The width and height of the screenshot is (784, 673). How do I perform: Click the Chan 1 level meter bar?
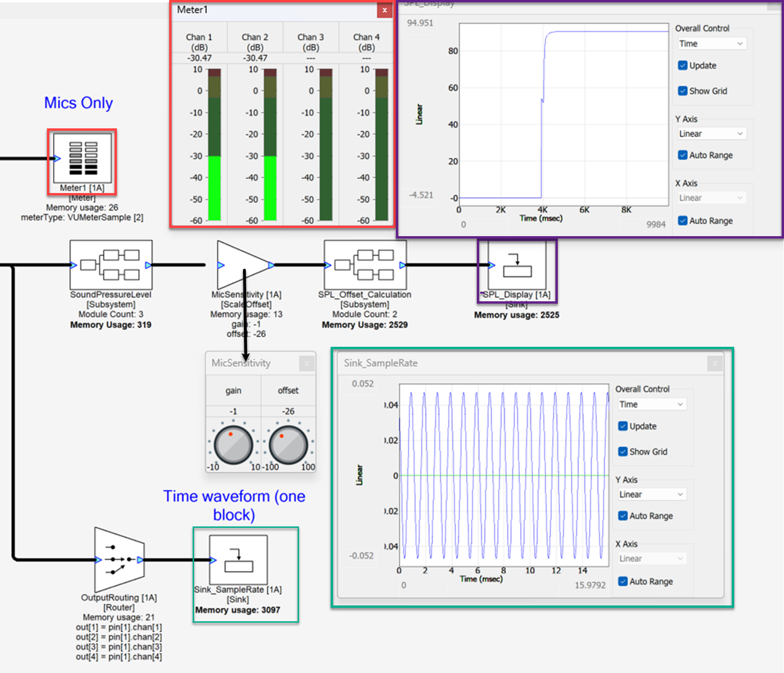click(x=214, y=145)
